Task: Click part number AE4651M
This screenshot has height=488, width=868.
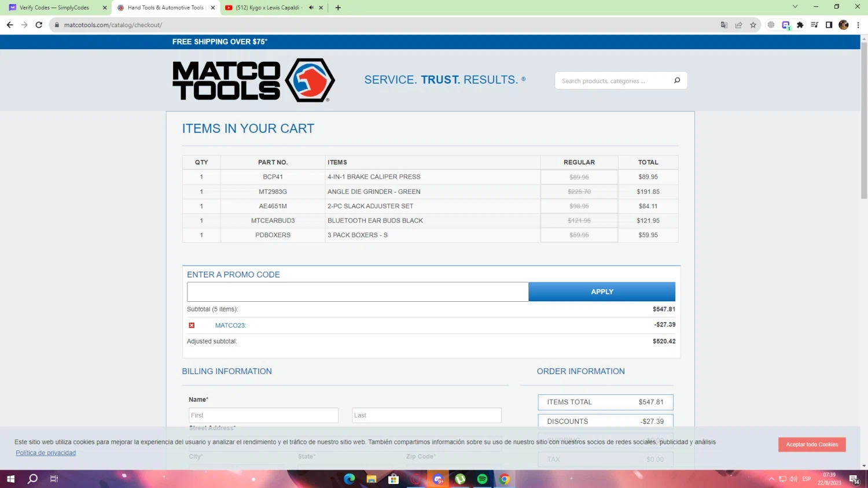Action: pos(273,206)
